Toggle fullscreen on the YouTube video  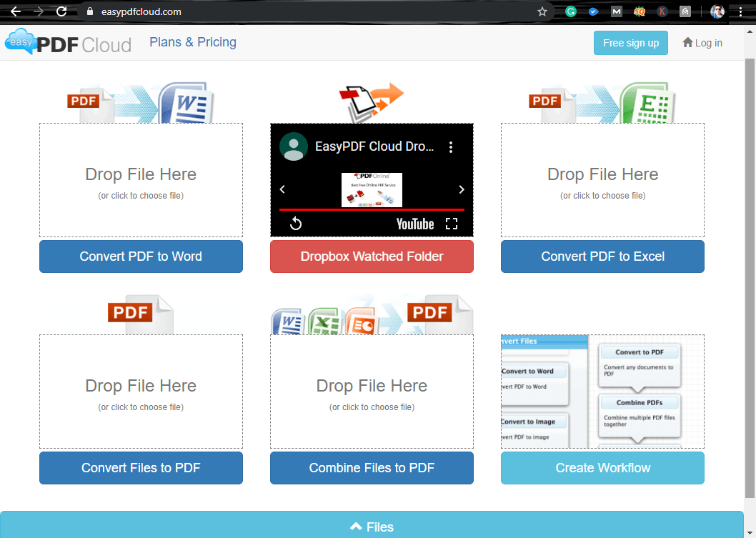tap(452, 223)
